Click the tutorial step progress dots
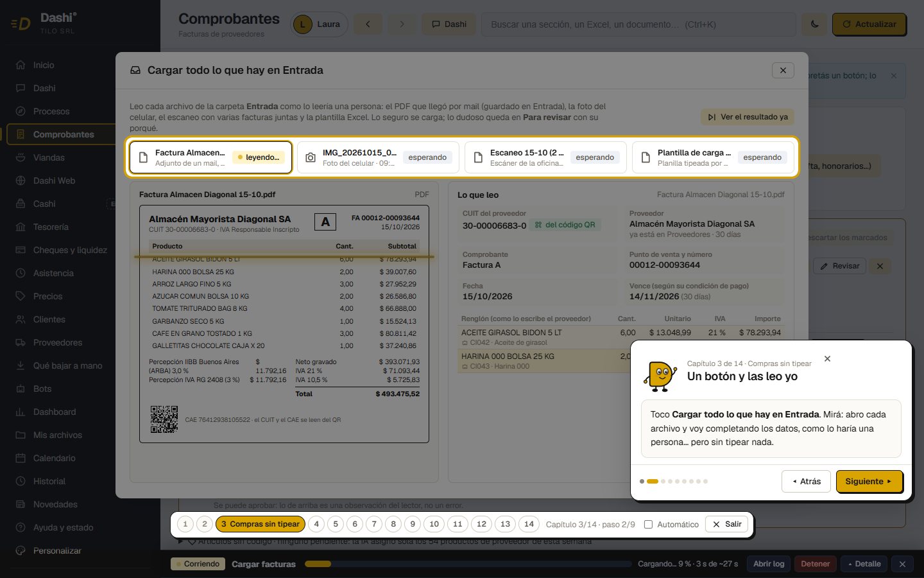 click(x=674, y=481)
